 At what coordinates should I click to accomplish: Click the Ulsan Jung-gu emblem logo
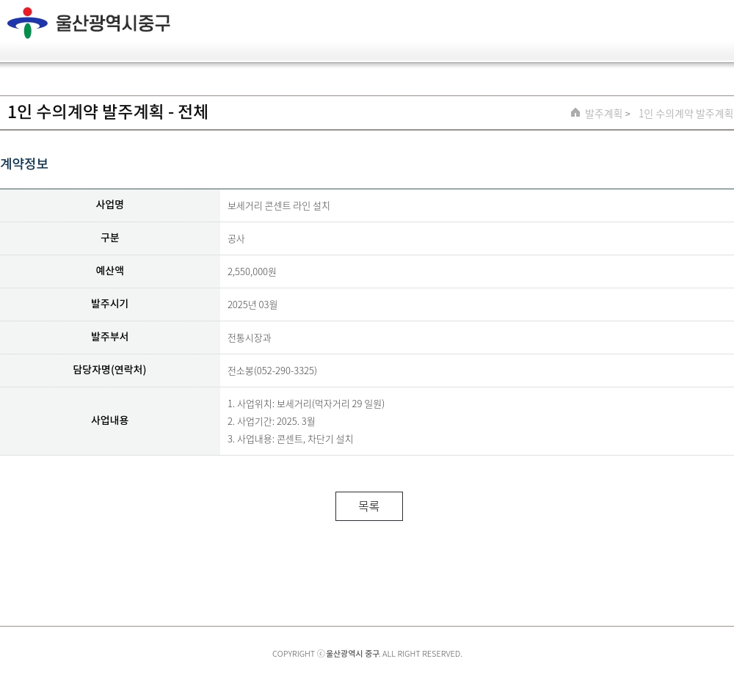pos(27,23)
